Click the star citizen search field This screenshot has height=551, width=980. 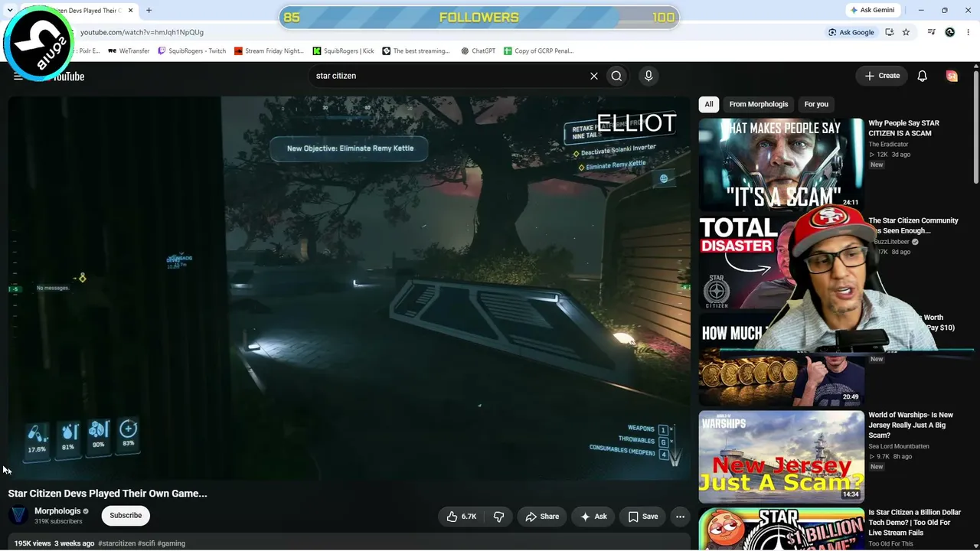pyautogui.click(x=448, y=76)
